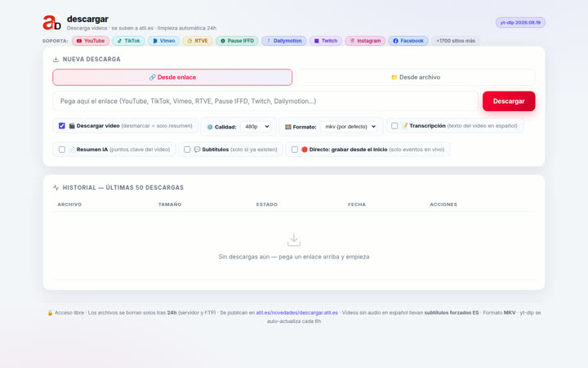
Task: Click the gear icon next to Calidad
Action: click(x=210, y=127)
